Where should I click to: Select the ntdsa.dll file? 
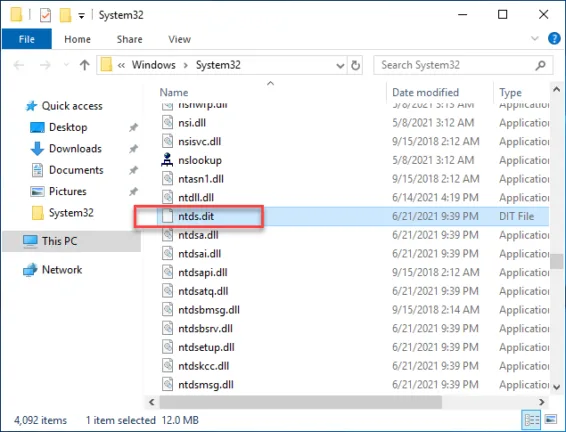198,235
